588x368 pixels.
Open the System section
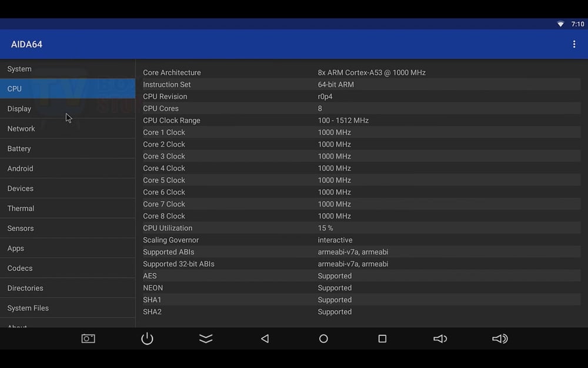tap(68, 69)
